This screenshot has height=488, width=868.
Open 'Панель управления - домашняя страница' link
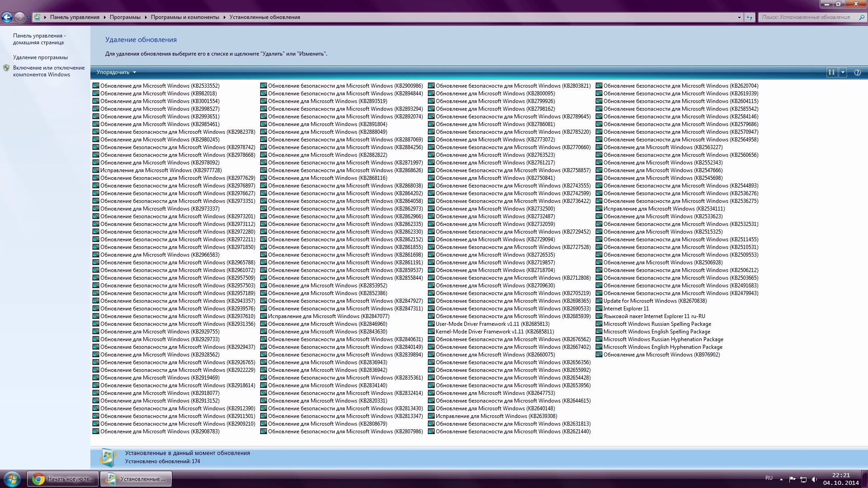[39, 39]
